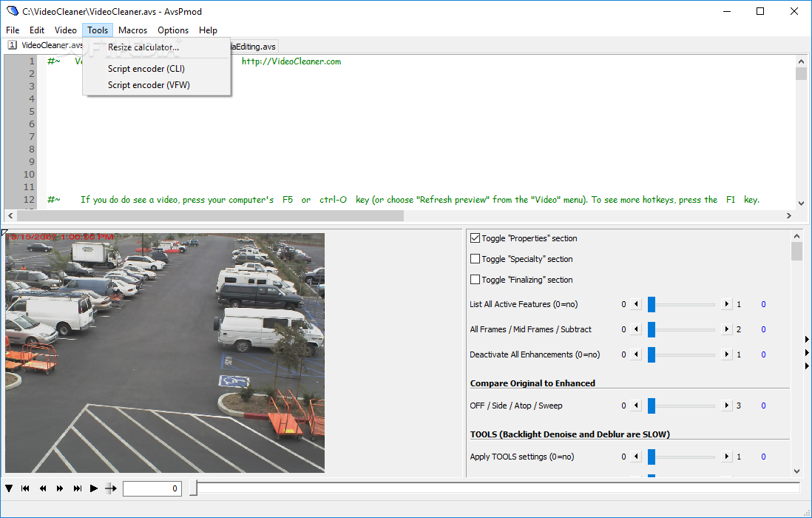
Task: Open the Video menu
Action: pos(66,30)
